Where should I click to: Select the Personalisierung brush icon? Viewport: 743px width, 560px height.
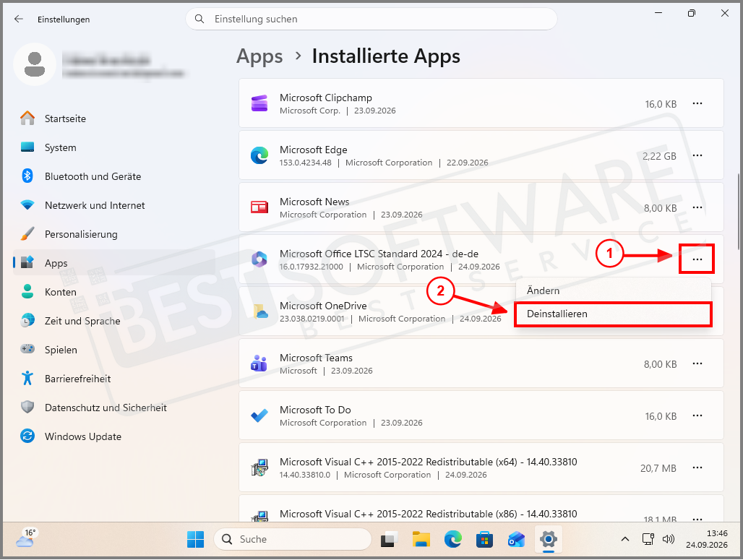point(27,234)
